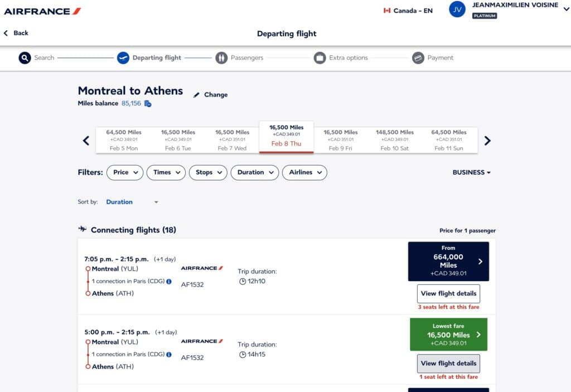Change cabin class from BUSINESS dropdown
This screenshot has width=571, height=392.
click(x=471, y=173)
